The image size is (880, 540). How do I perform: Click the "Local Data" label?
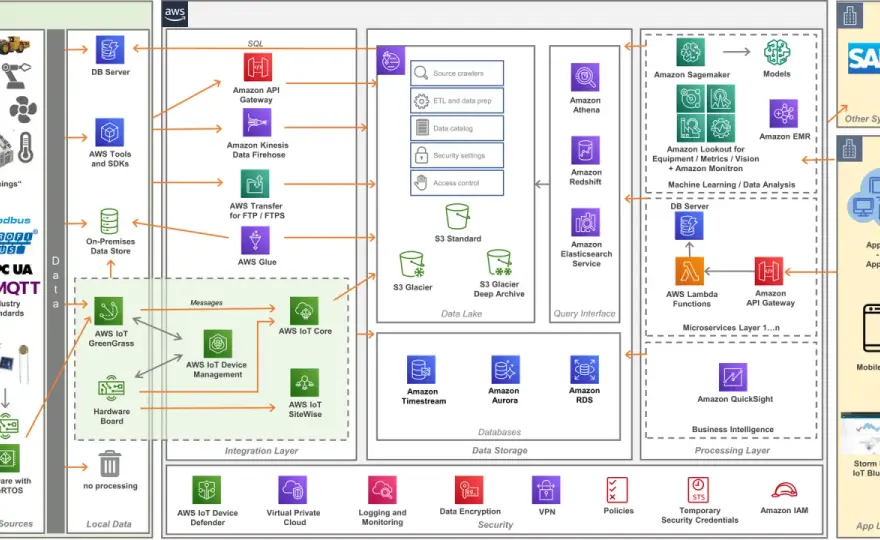(108, 524)
